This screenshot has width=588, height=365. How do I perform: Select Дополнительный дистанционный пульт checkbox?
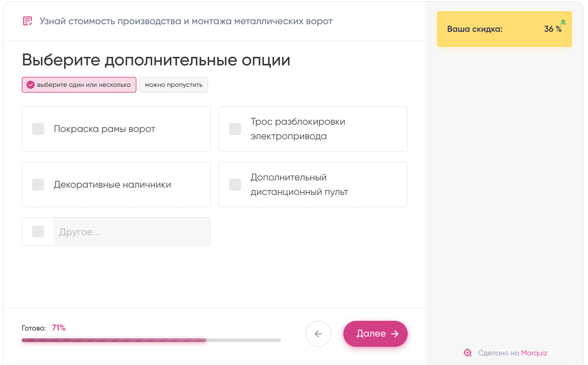pyautogui.click(x=235, y=184)
